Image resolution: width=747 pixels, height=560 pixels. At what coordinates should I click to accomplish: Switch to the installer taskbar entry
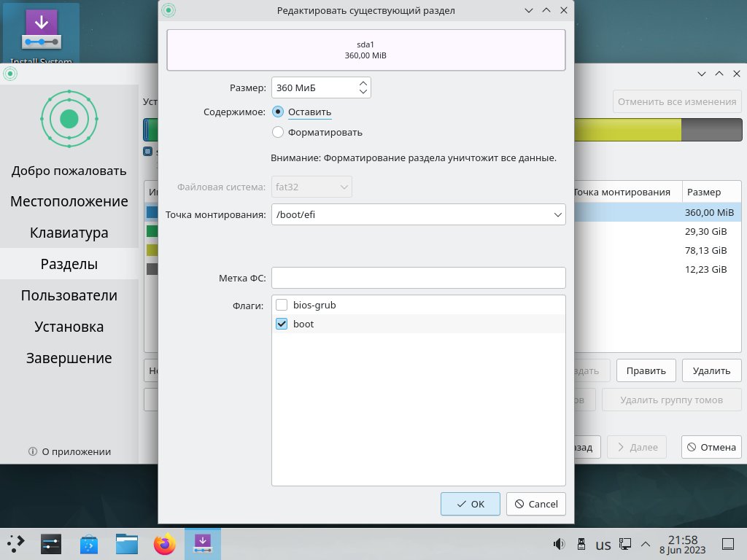tap(203, 544)
